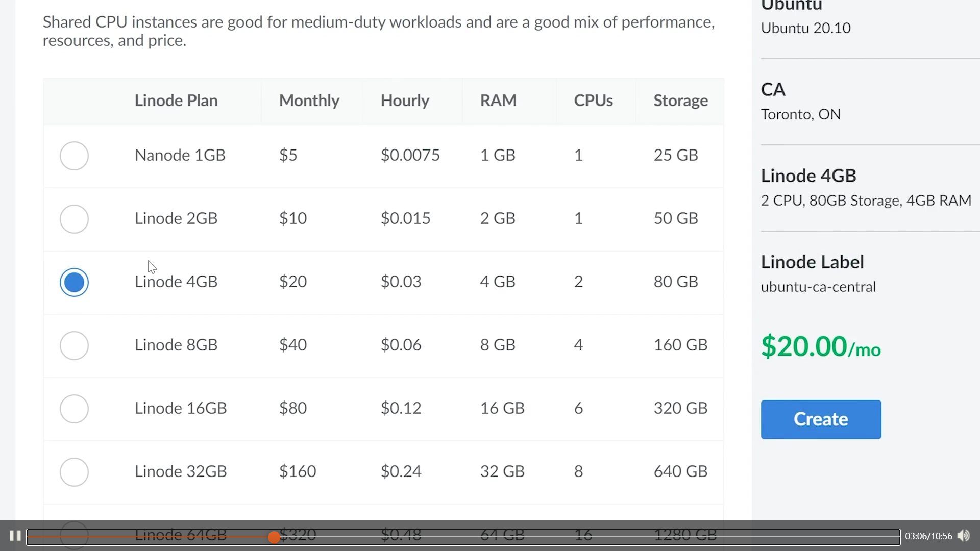Select the Linode 2GB plan radio button
980x551 pixels.
74,219
